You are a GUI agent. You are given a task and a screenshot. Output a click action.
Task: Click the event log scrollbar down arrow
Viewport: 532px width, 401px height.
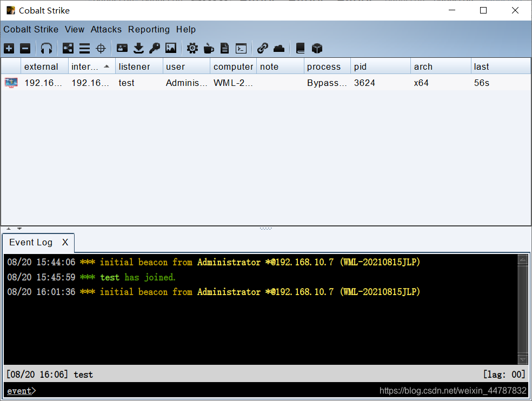tap(522, 359)
